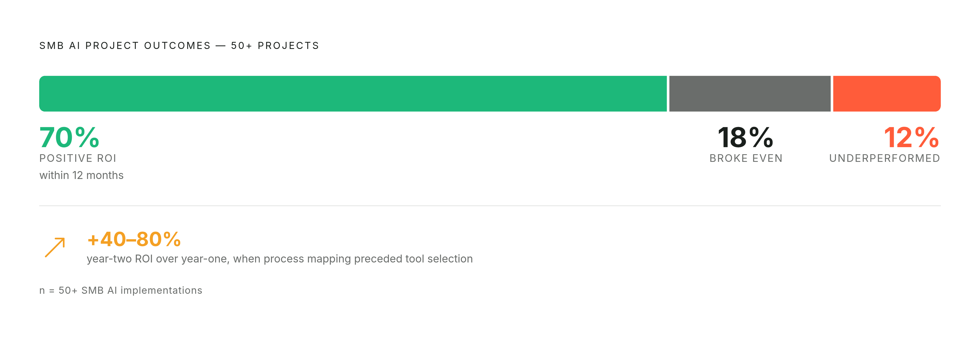Viewport: 980px width, 337px height.
Task: Click the n = 50+ SMB footnote
Action: click(x=121, y=290)
